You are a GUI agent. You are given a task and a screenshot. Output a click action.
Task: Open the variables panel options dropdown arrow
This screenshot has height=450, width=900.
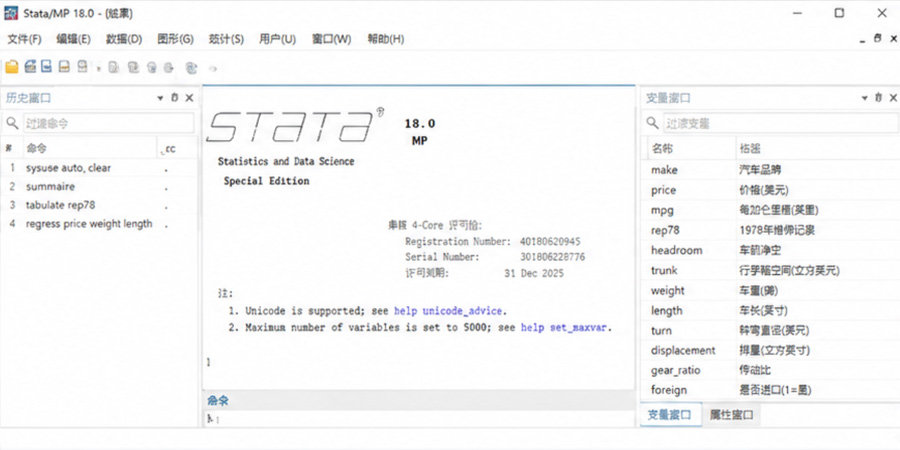[864, 99]
